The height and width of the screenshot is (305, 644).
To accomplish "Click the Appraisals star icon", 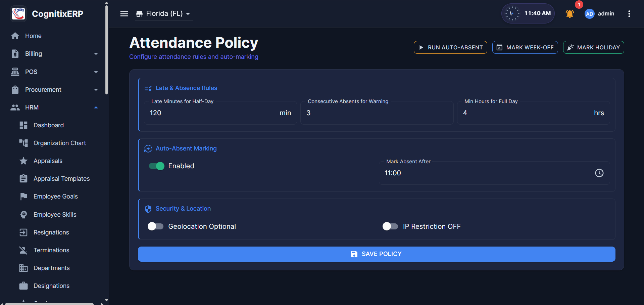I will click(23, 161).
